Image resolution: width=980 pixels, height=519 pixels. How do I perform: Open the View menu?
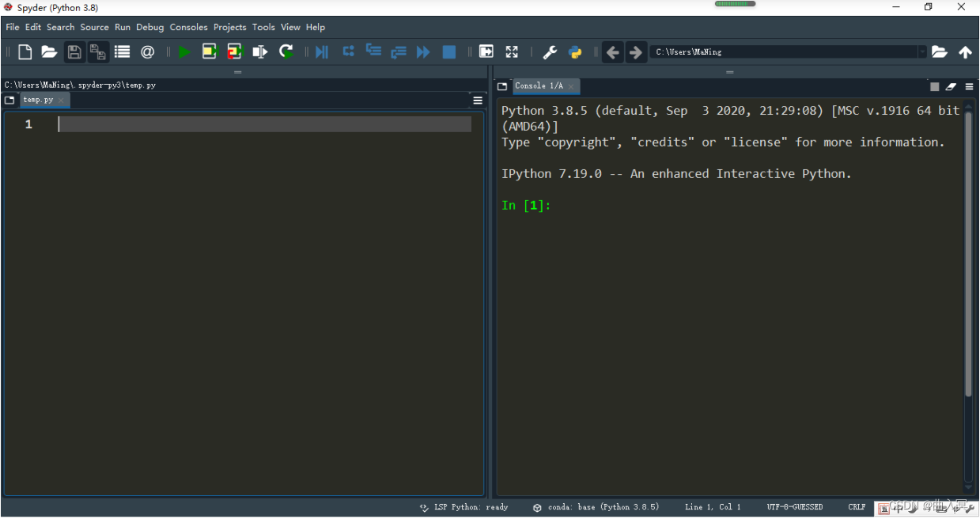(291, 27)
